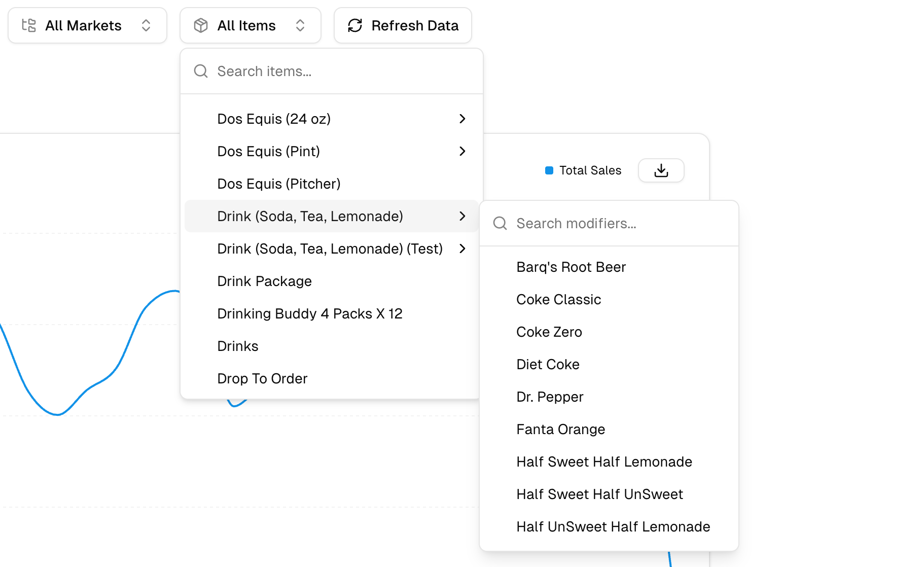
Task: Click the Total Sales legend swatch
Action: tap(549, 170)
